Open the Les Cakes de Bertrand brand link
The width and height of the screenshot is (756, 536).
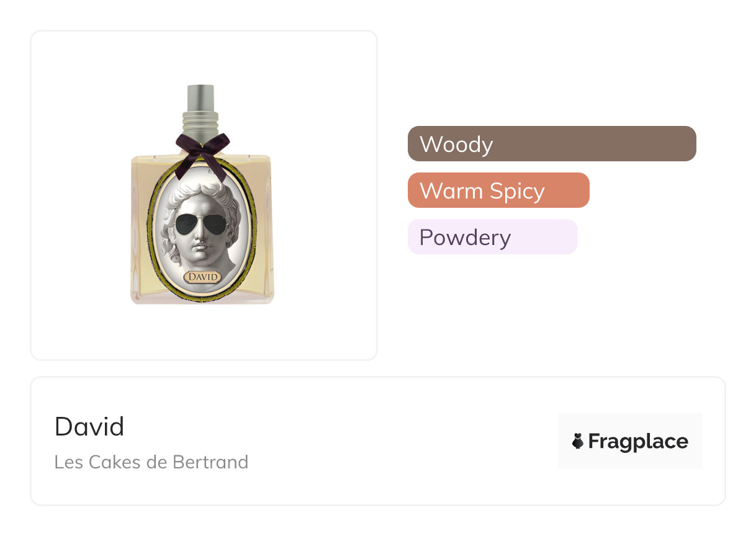coord(151,462)
